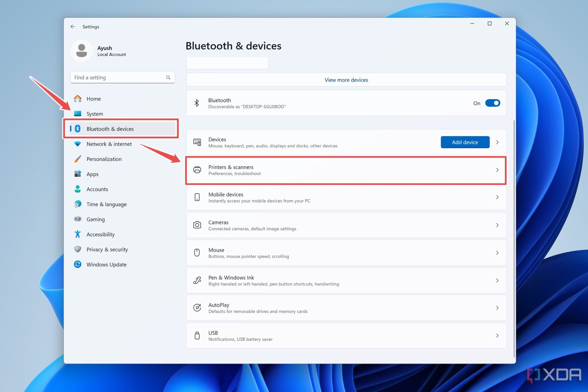This screenshot has height=392, width=588.
Task: Click the Devices keyboard icon
Action: (197, 142)
